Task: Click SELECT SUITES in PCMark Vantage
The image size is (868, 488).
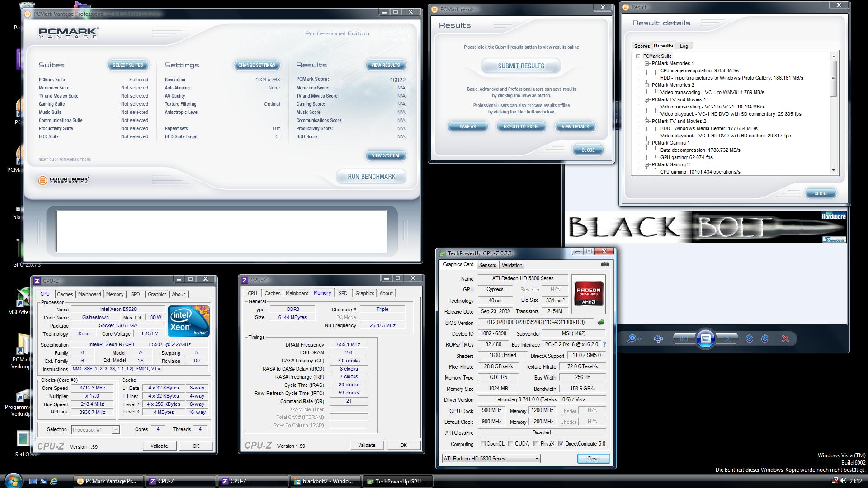Action: [128, 65]
